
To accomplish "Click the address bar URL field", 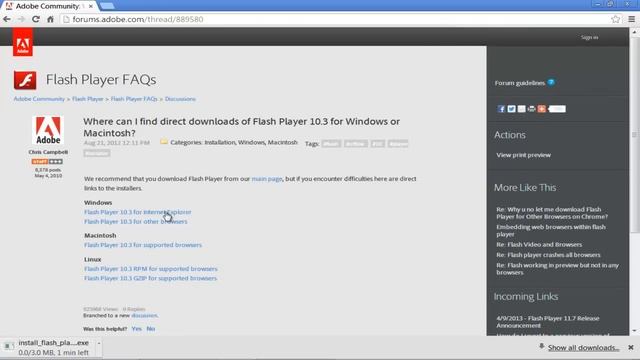I will 335,19.
